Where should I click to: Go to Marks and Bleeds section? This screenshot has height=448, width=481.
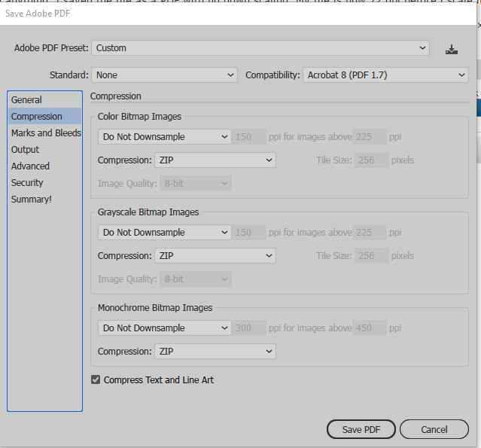[x=44, y=133]
